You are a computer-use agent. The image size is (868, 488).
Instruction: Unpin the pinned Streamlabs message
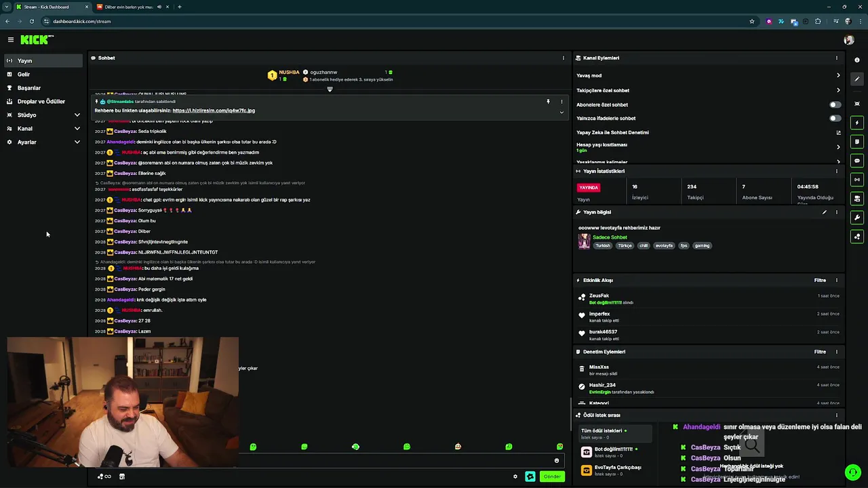pos(548,102)
